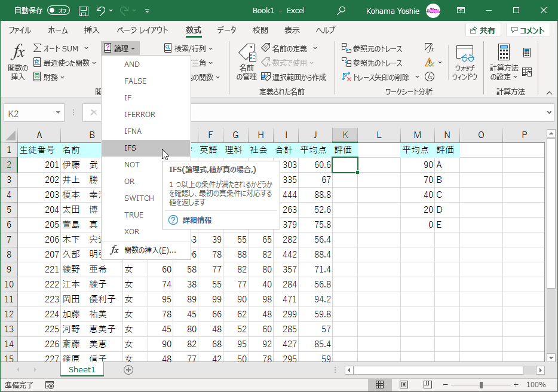558x392 pixels.
Task: Switch to Page Break Preview view
Action: click(427, 385)
